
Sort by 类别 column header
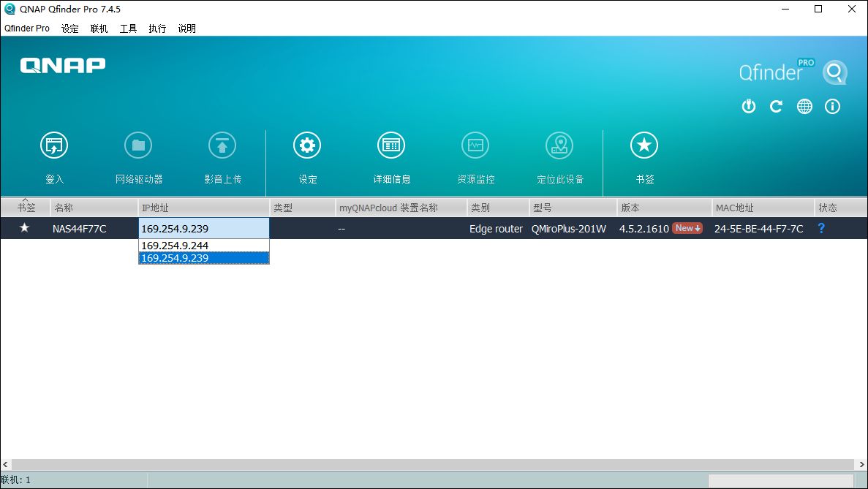pyautogui.click(x=498, y=208)
